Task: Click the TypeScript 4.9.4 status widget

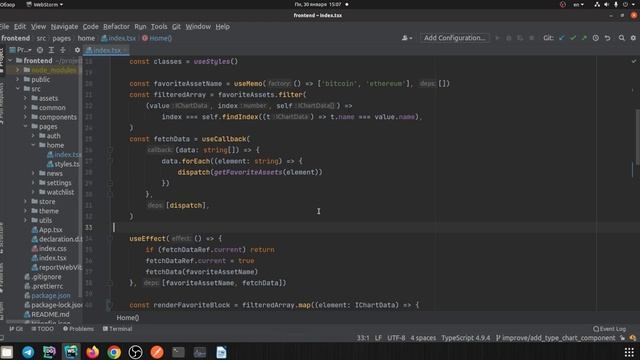Action: [x=465, y=338]
